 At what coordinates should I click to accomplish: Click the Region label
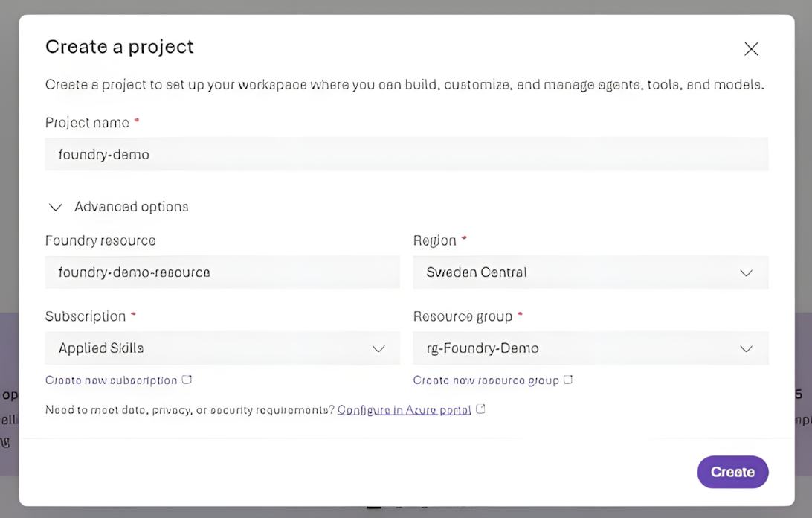coord(434,240)
